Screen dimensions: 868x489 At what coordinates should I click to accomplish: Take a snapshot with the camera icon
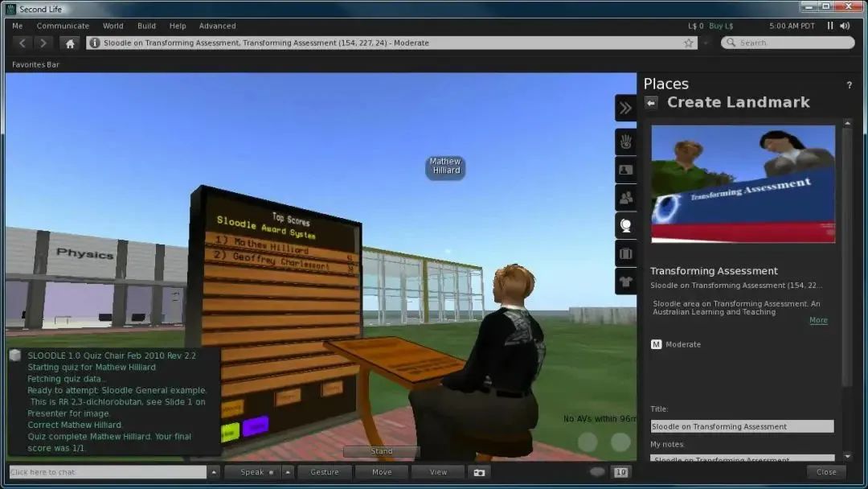coord(480,472)
